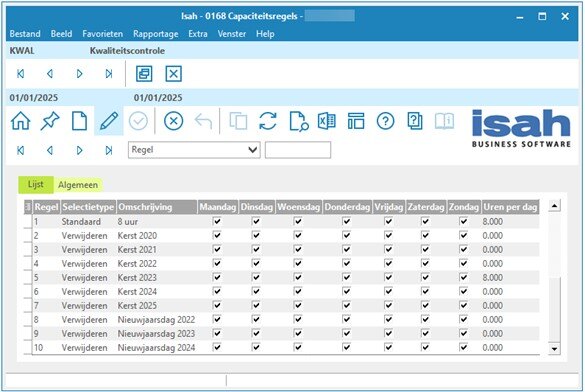The image size is (585, 392).
Task: Jump to last rule in lower navigation bar
Action: coord(109,150)
